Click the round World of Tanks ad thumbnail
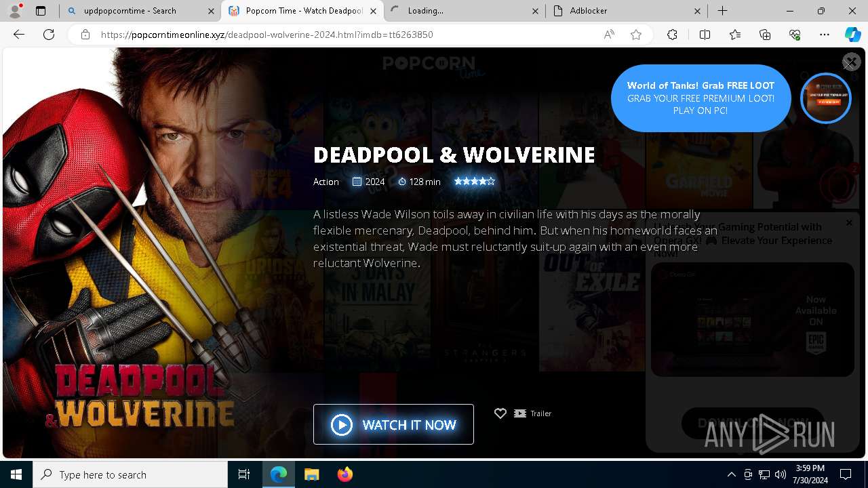 825,98
